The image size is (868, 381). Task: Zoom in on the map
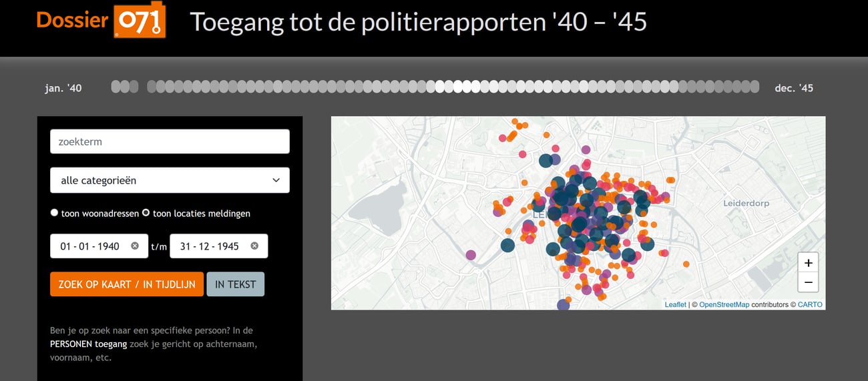tap(808, 263)
